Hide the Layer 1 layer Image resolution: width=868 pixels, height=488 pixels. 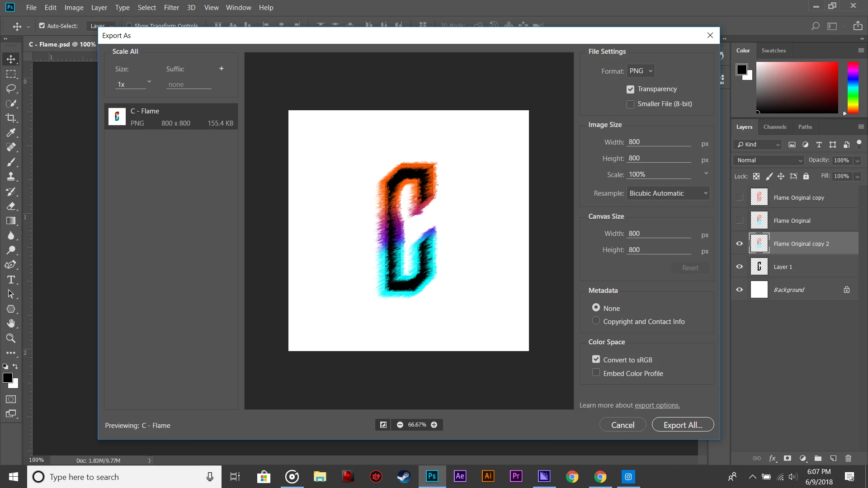[x=740, y=267]
